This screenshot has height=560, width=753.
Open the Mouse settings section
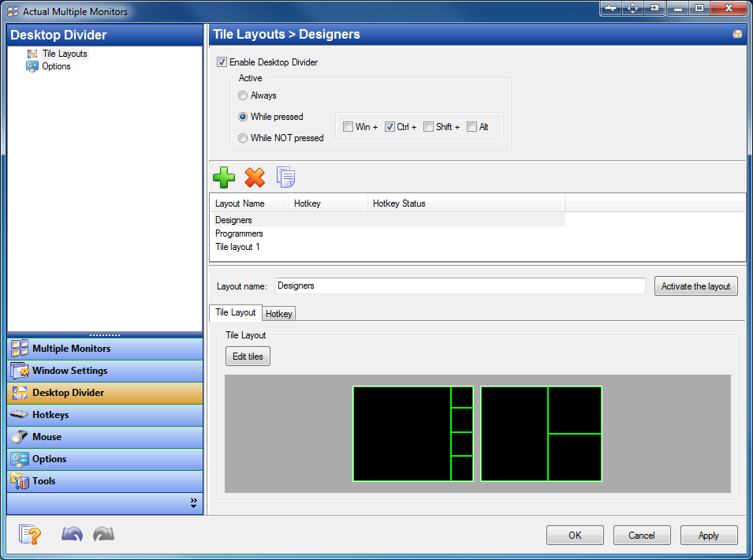point(105,437)
